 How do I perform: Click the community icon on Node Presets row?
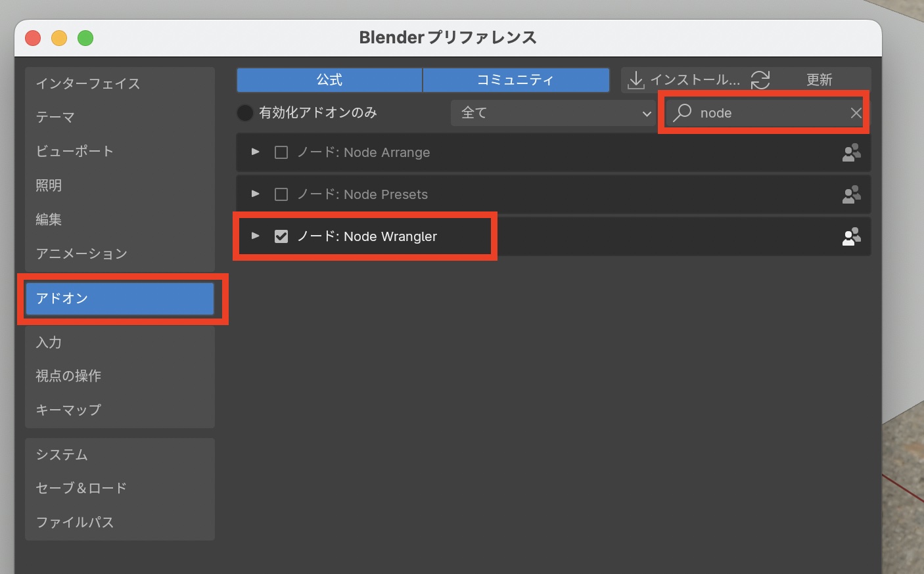(x=851, y=194)
